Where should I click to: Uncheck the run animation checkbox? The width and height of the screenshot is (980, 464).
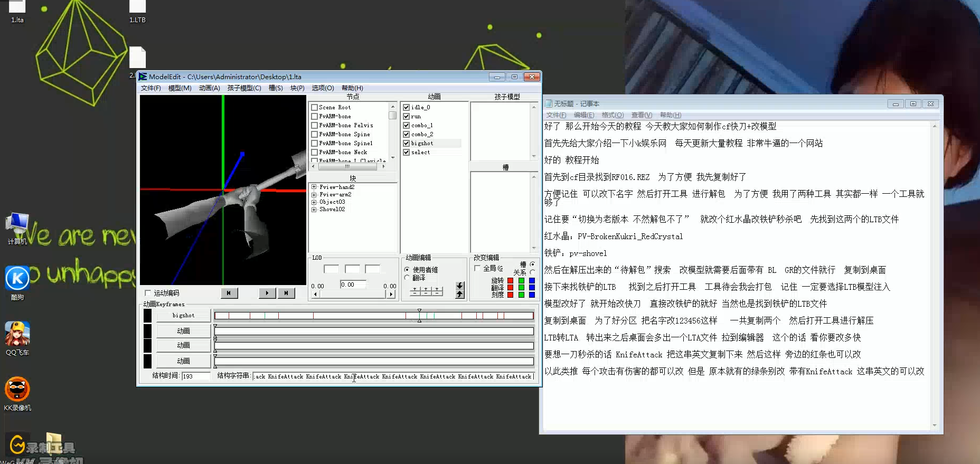click(407, 117)
